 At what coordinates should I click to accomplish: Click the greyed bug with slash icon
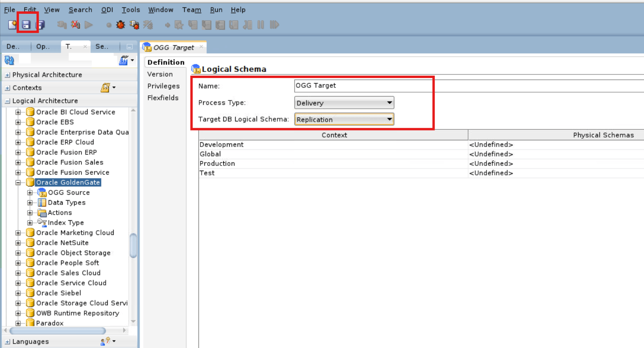tap(148, 25)
